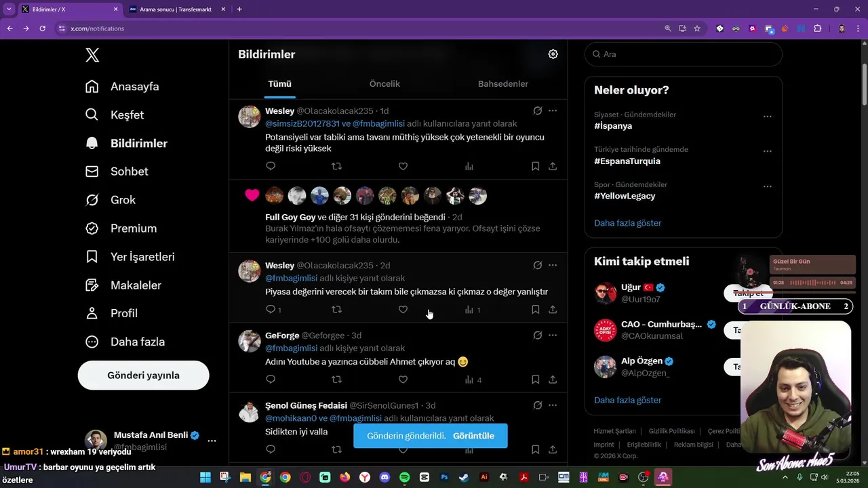The height and width of the screenshot is (488, 868).
Task: Open Full Goy Goy profile name link
Action: tap(290, 218)
